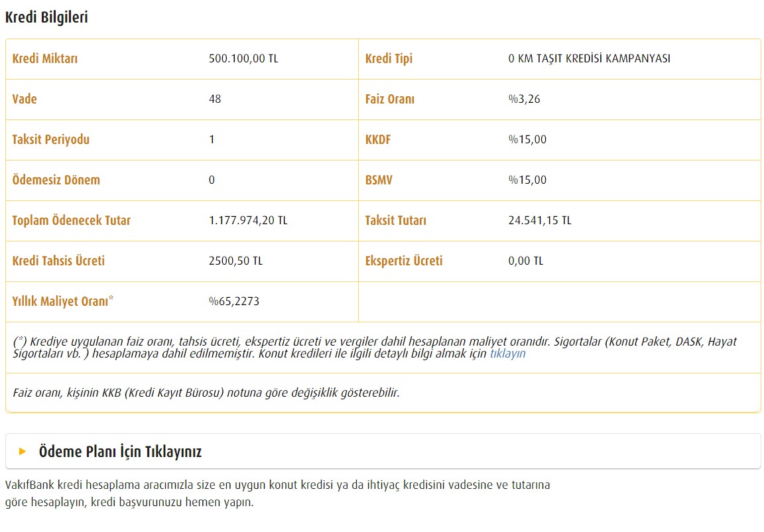Click the Vade label

pyautogui.click(x=25, y=99)
